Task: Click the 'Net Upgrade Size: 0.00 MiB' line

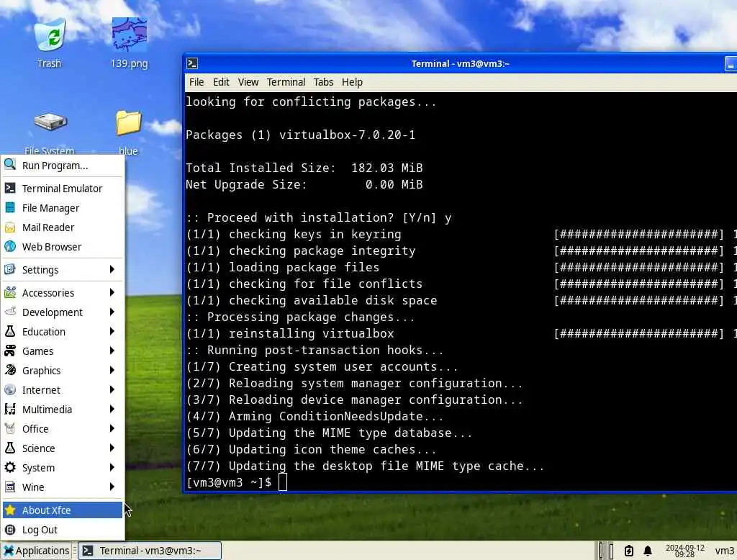Action: tap(304, 185)
